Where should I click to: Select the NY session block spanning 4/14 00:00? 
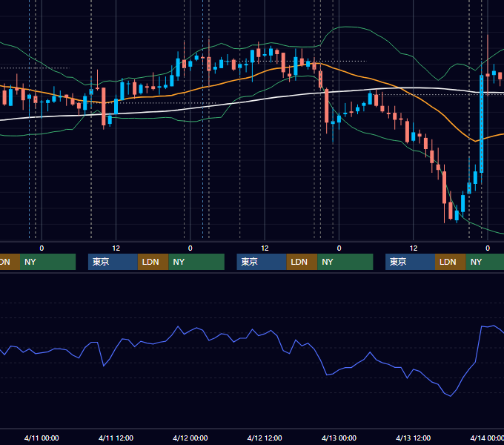485,262
